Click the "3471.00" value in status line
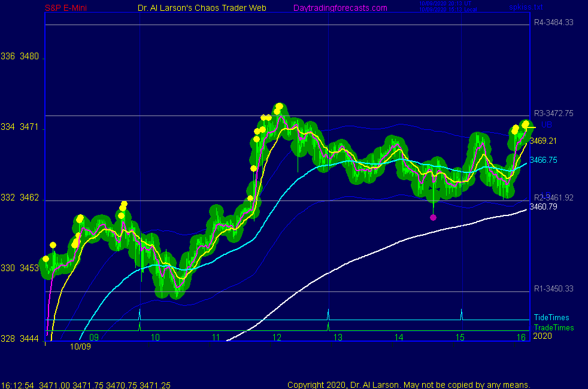The height and width of the screenshot is (389, 588). point(54,385)
